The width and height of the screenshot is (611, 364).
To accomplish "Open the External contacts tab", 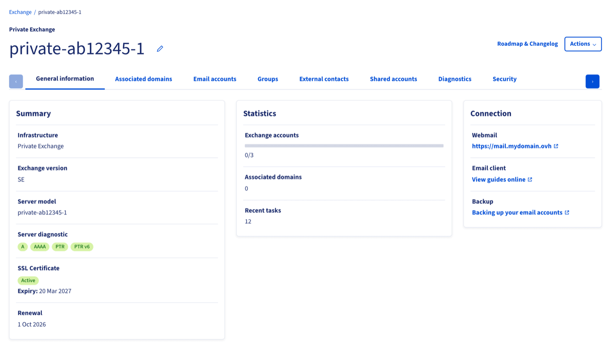I will (x=324, y=79).
